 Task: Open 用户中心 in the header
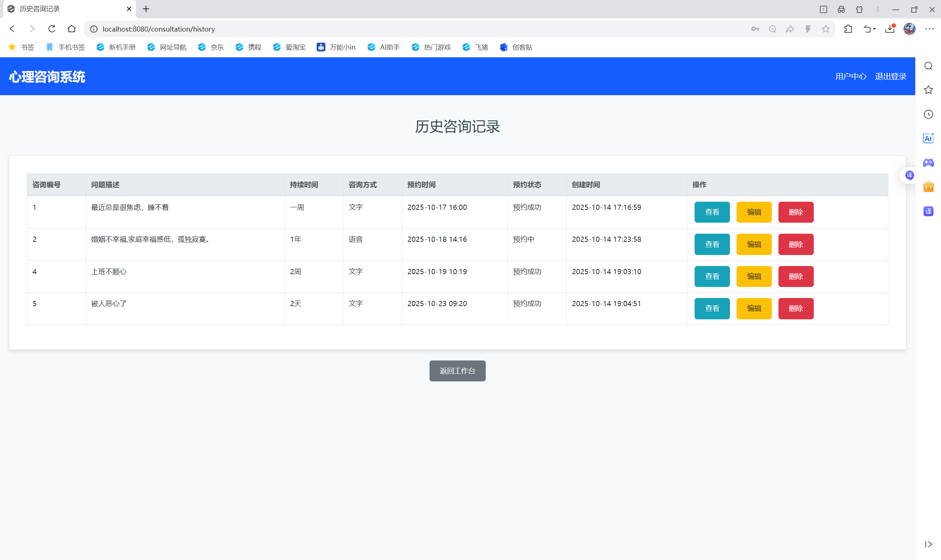(x=851, y=76)
